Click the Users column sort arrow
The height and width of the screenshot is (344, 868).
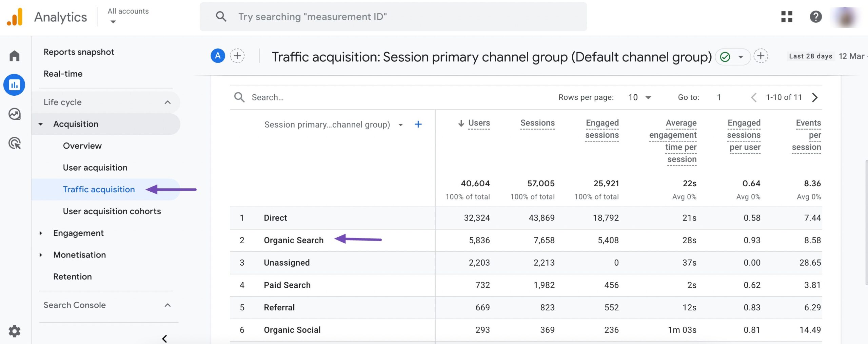pos(461,123)
